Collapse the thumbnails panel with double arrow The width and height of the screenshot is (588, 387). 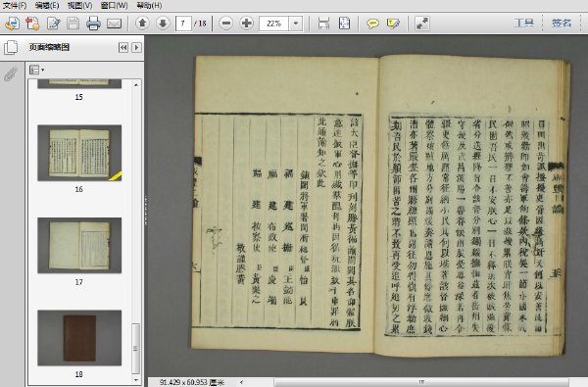coord(123,47)
